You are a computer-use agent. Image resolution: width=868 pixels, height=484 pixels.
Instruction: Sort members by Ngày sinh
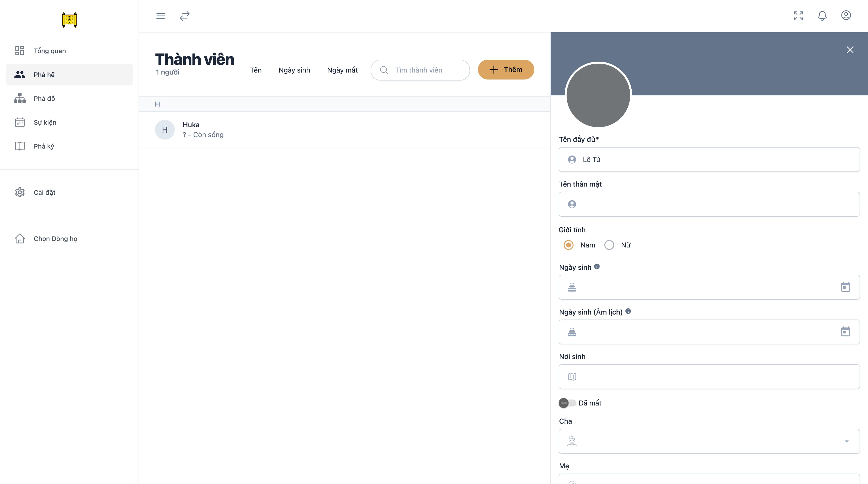(x=294, y=70)
